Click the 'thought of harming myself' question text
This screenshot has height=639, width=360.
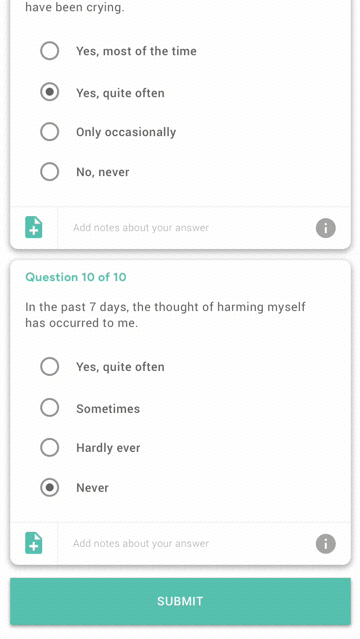click(166, 315)
